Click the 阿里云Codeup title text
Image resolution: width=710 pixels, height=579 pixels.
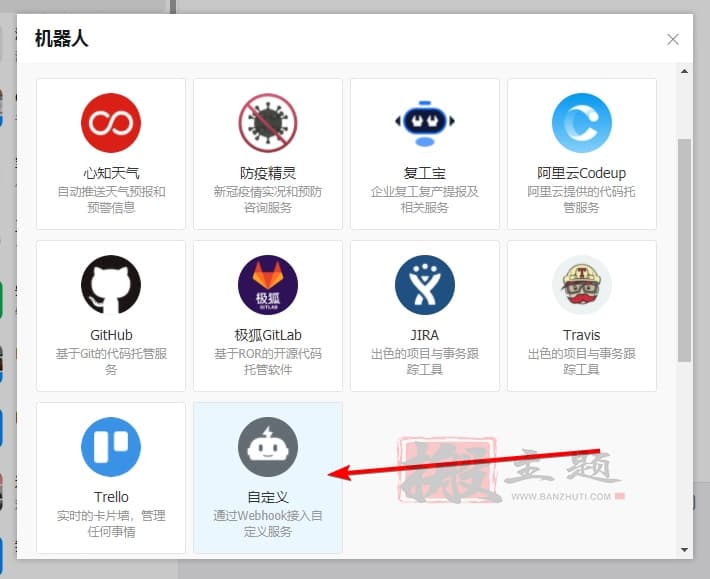point(582,173)
